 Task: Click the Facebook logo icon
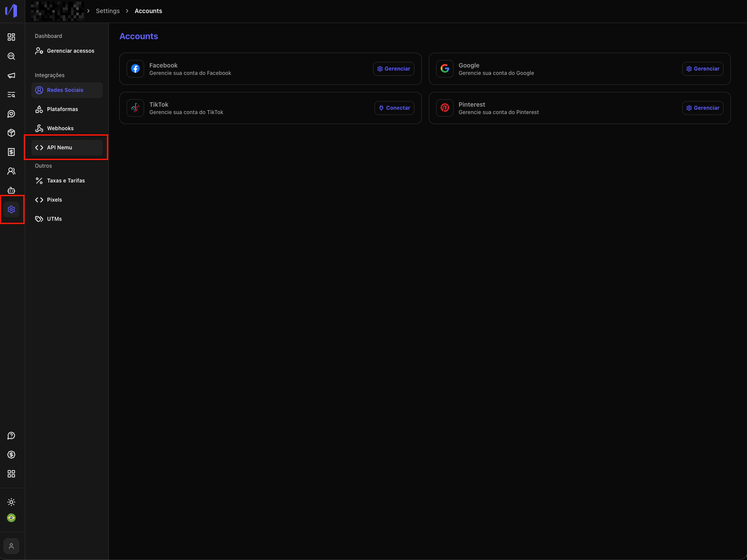(x=135, y=69)
